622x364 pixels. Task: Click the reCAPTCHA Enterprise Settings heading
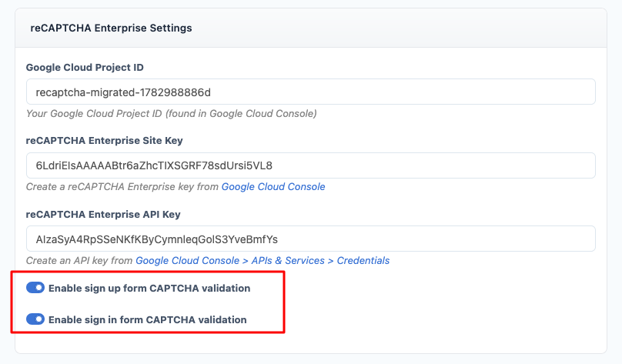pyautogui.click(x=111, y=28)
